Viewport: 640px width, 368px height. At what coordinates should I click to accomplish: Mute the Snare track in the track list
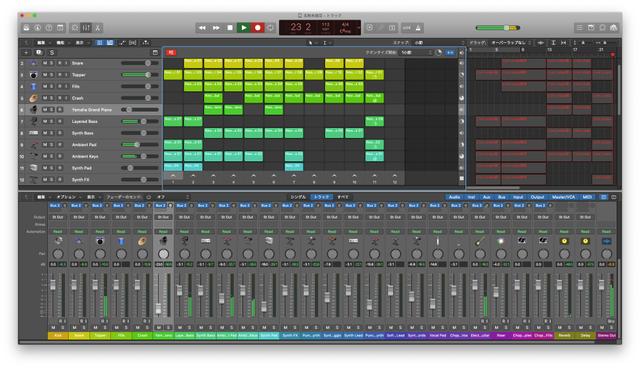click(45, 63)
